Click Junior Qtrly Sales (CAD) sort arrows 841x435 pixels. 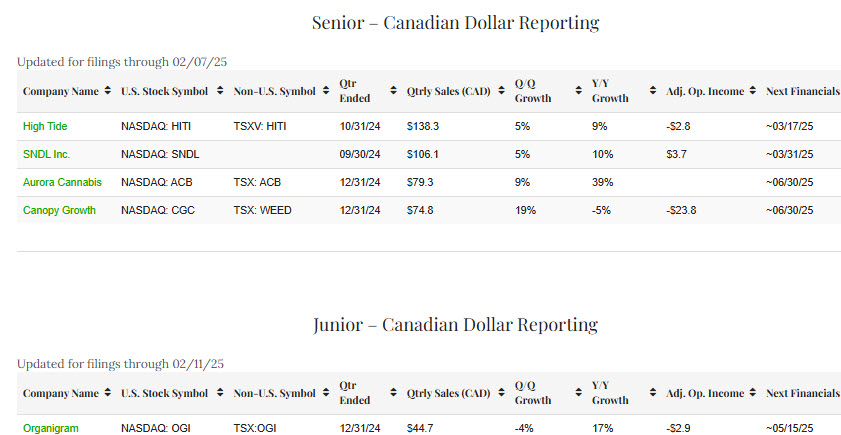coord(501,393)
